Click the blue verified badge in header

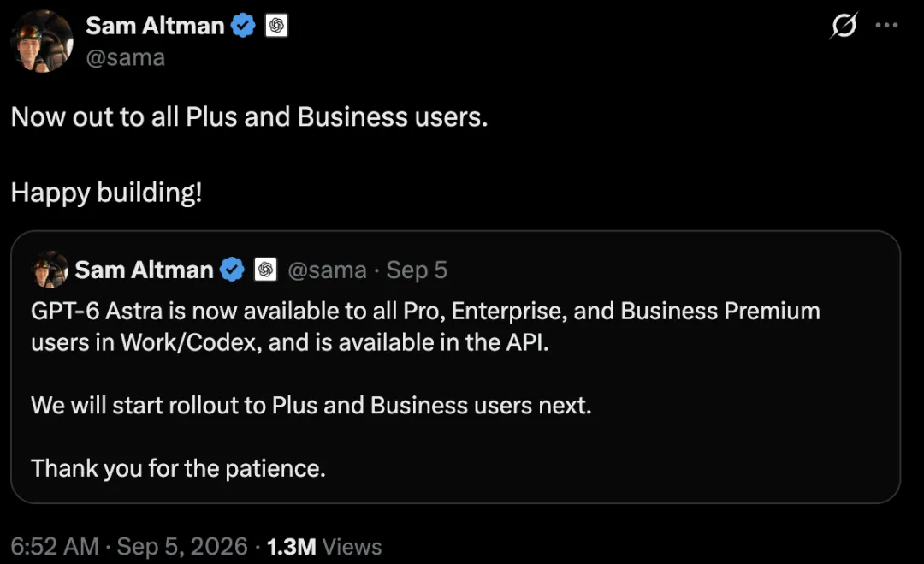243,26
